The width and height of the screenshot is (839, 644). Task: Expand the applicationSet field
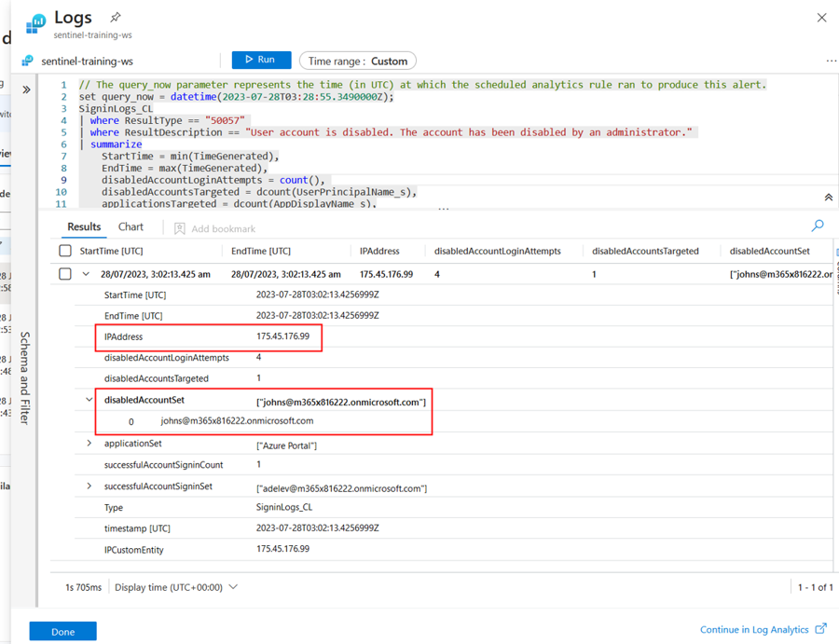(89, 444)
